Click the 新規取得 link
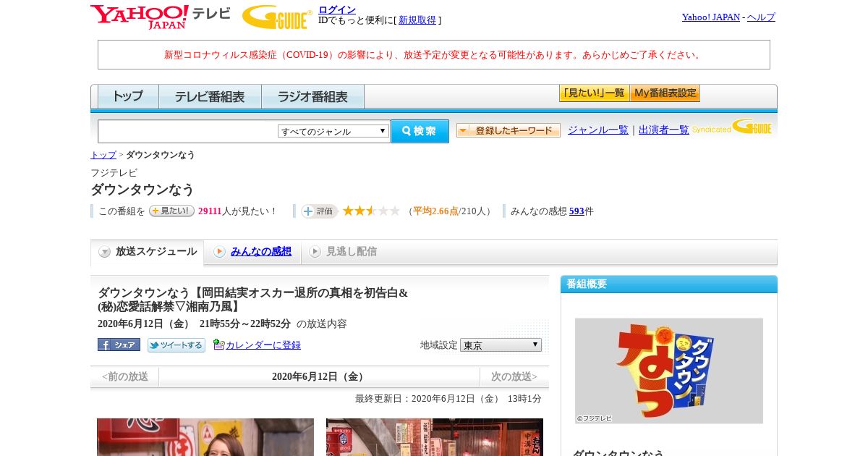 pos(417,20)
